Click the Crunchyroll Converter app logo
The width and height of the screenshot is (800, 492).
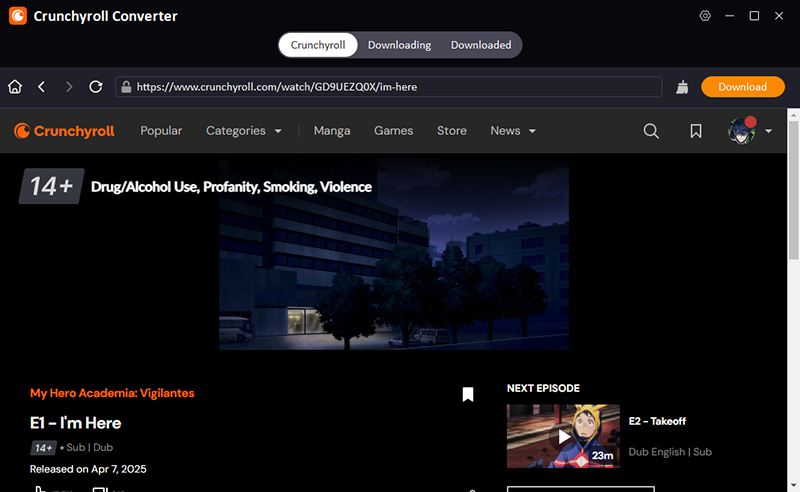point(18,16)
